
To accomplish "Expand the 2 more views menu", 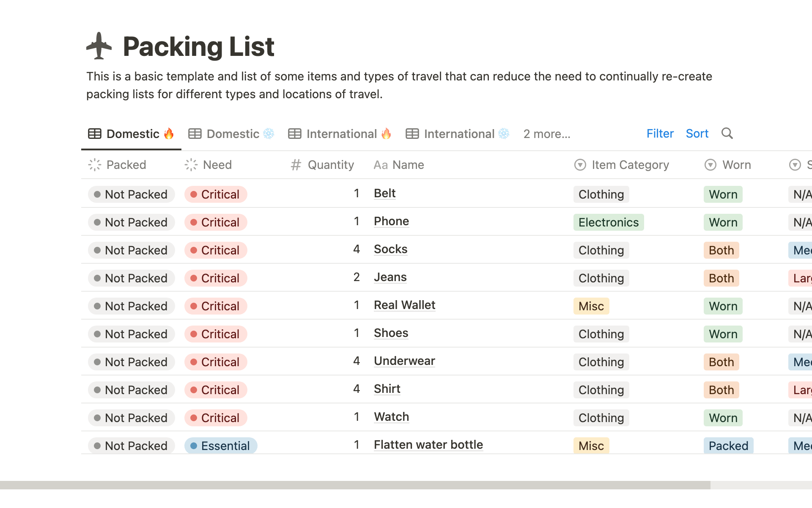I will [x=547, y=134].
